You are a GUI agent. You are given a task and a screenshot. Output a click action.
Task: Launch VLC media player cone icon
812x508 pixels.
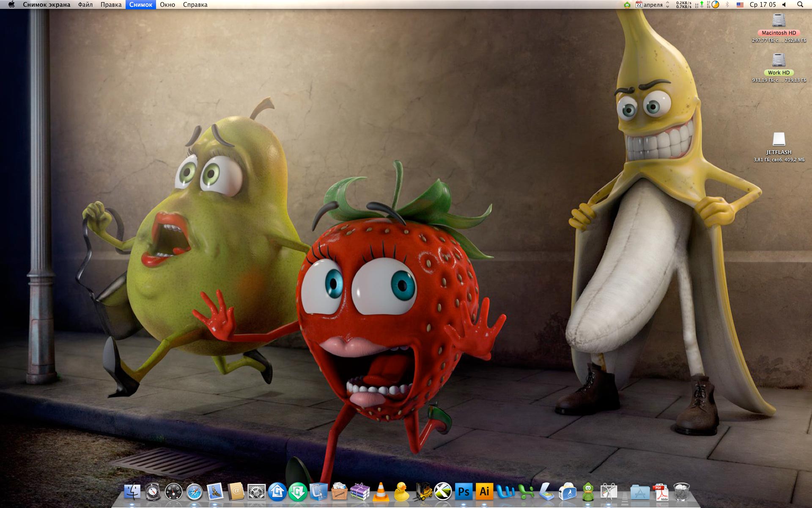(381, 492)
